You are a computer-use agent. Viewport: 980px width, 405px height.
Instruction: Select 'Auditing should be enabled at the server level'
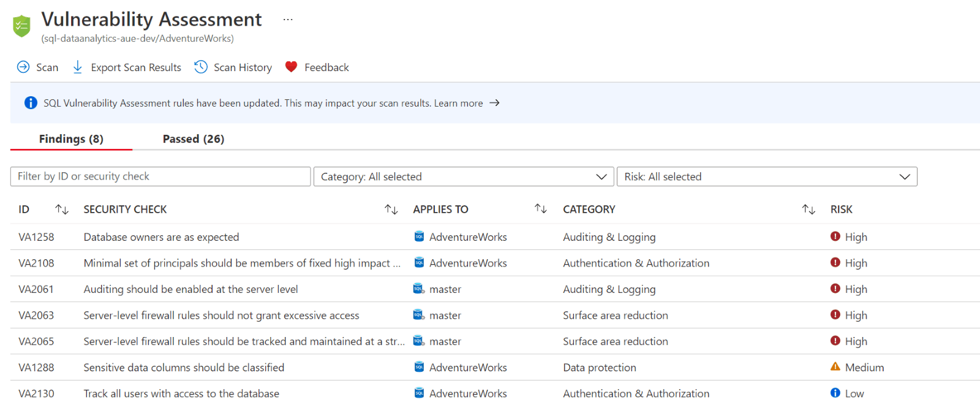[190, 289]
